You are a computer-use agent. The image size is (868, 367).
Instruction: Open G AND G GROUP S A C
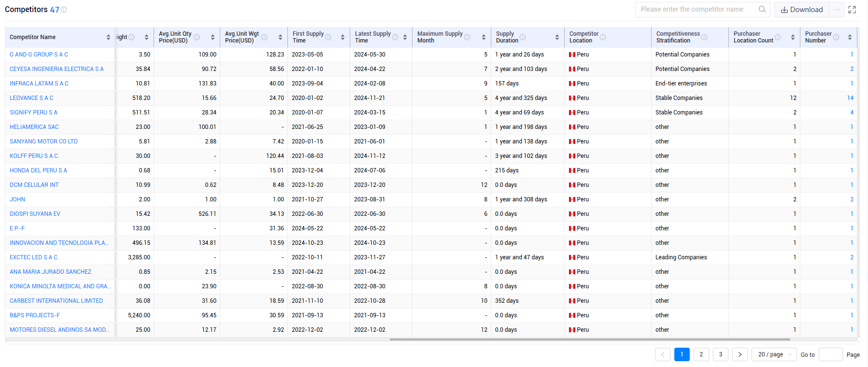pyautogui.click(x=39, y=55)
